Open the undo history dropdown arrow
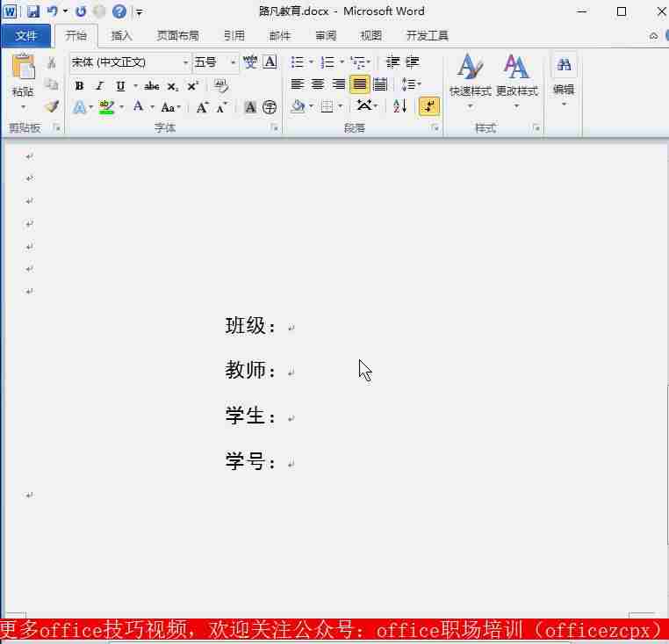The height and width of the screenshot is (644, 669). (x=65, y=11)
